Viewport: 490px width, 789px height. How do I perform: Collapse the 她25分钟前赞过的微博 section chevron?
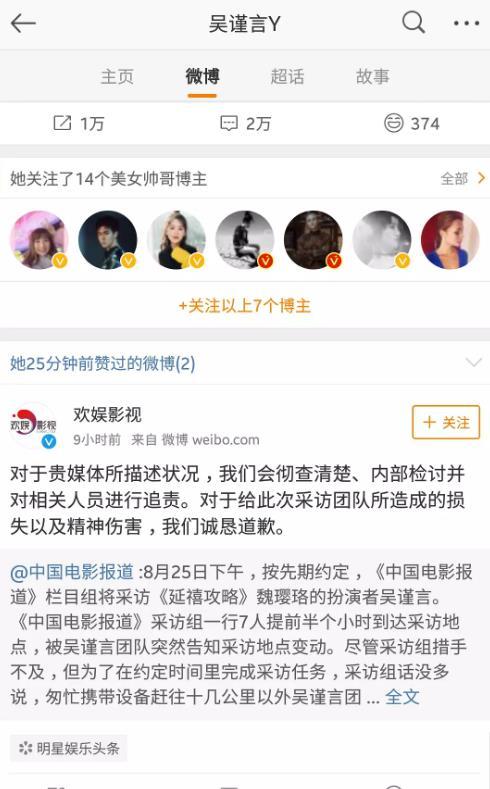(473, 363)
